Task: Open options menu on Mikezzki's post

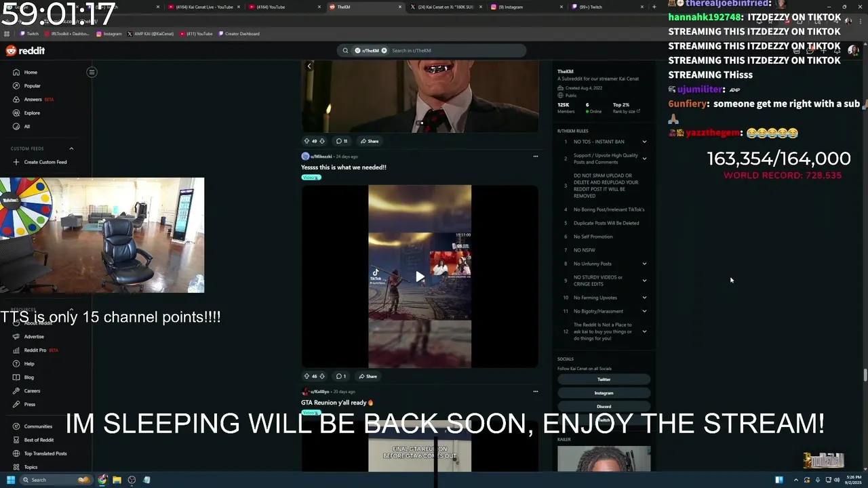Action: point(535,157)
